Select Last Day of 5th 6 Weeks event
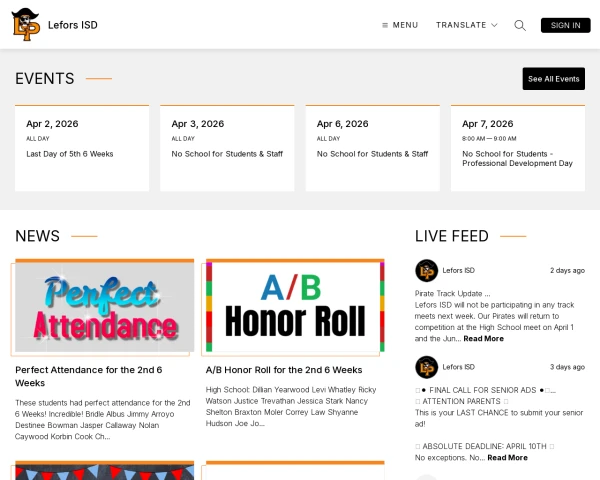The height and width of the screenshot is (480, 600). pos(70,154)
